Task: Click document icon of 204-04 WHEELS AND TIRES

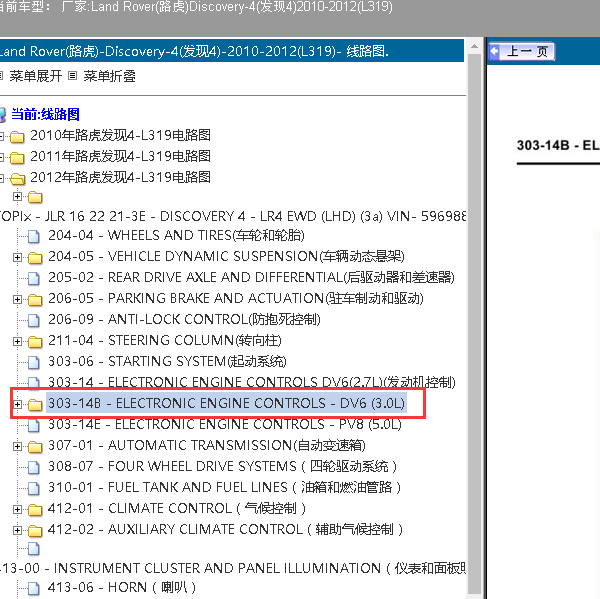Action: [34, 237]
